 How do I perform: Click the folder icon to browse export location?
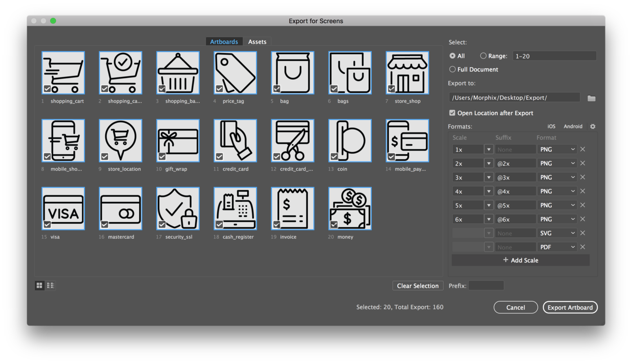[x=591, y=98]
